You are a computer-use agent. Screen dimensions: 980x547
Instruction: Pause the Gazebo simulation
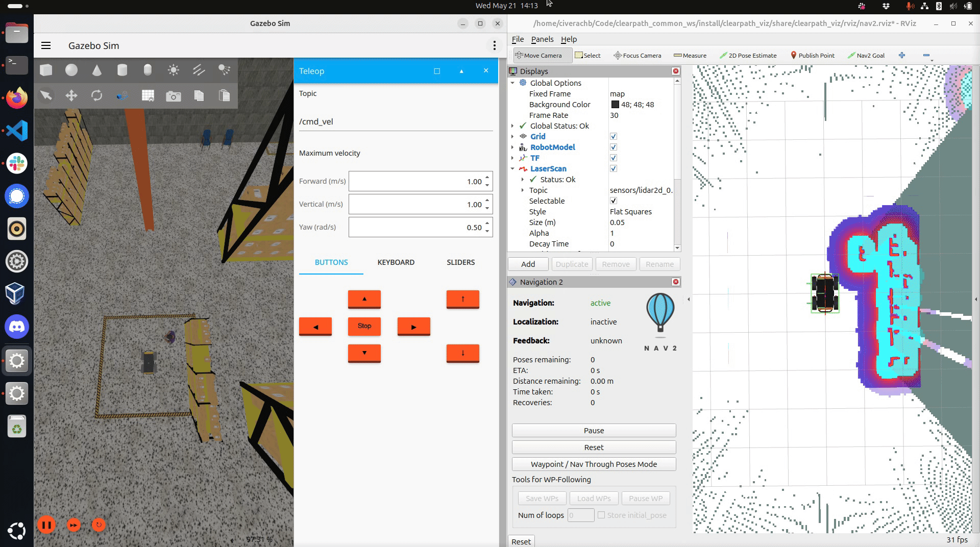point(46,525)
